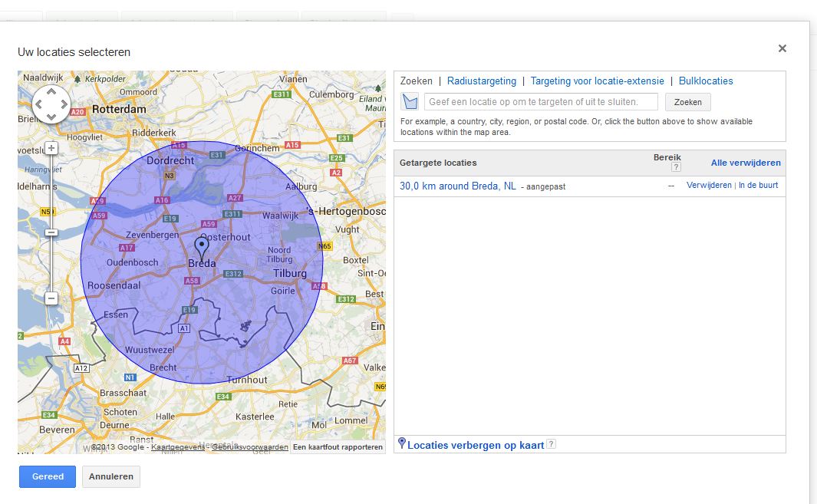Zoom in using the map plus button
Screen dimensions: 817x504
[x=51, y=148]
